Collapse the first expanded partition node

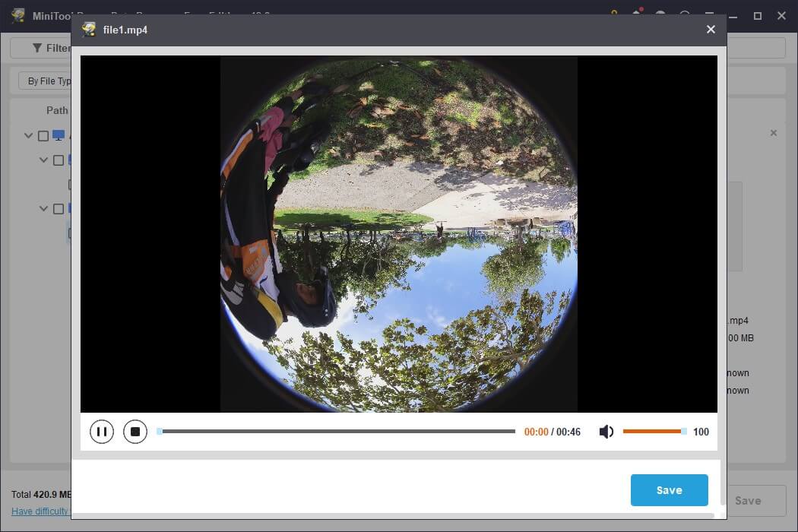(43, 160)
